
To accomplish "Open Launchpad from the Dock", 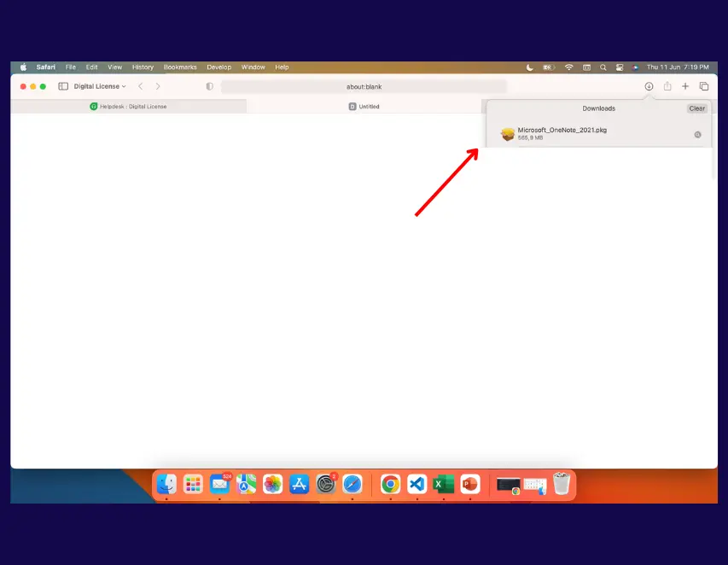I will [193, 485].
